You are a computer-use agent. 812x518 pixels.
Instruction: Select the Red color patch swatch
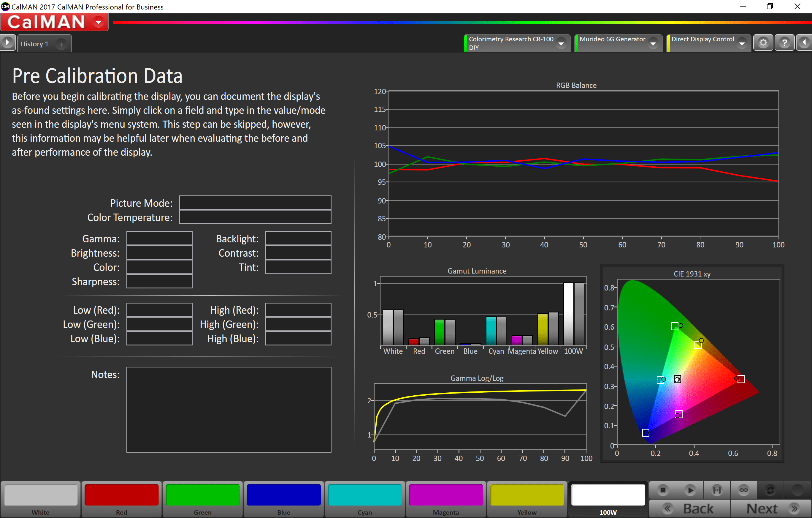coord(121,495)
